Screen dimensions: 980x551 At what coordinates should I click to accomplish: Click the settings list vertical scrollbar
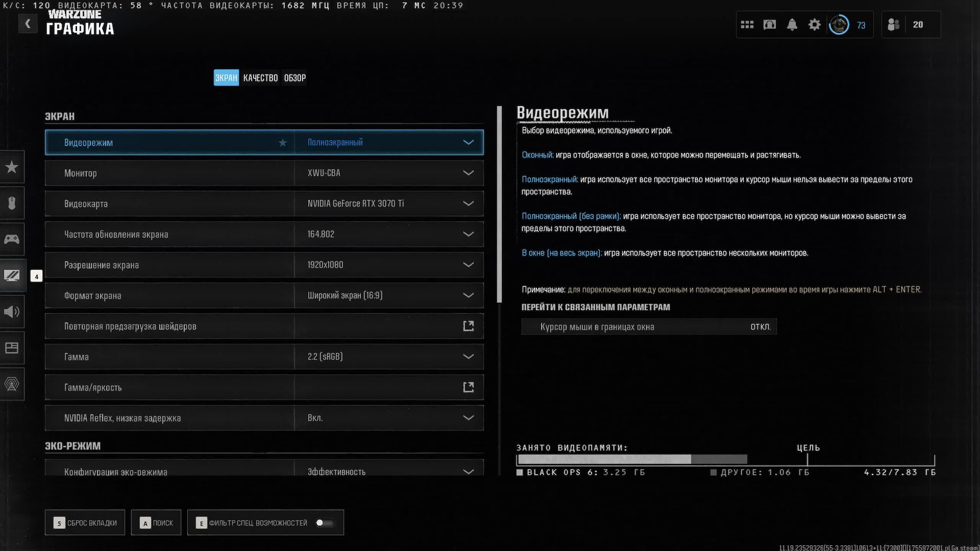[x=499, y=204]
